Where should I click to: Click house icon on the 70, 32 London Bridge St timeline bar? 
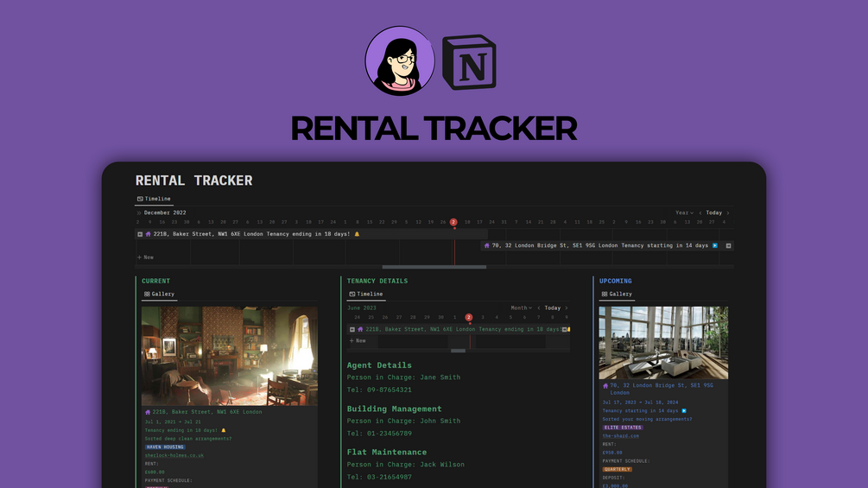[486, 245]
